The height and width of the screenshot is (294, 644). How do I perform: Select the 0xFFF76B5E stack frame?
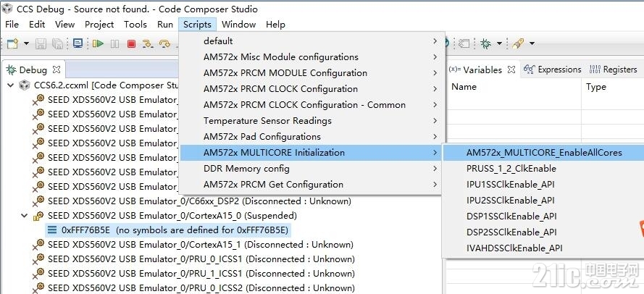(x=168, y=230)
